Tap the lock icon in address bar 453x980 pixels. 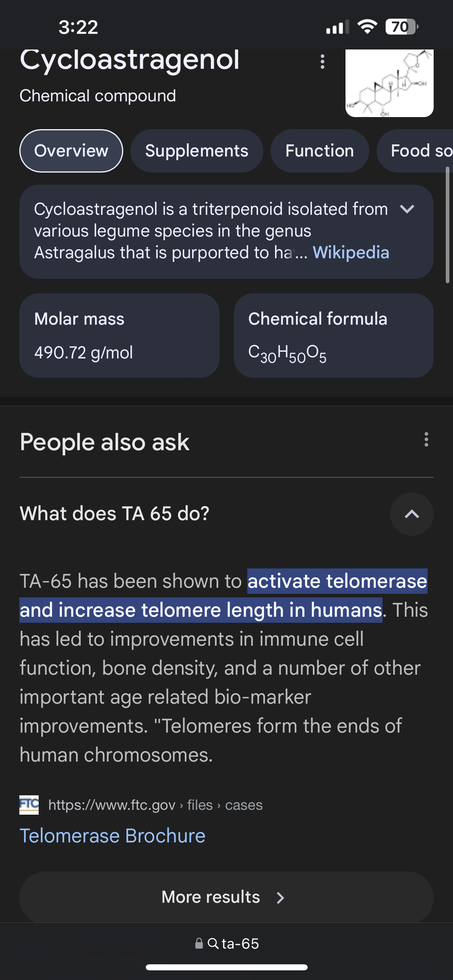199,943
